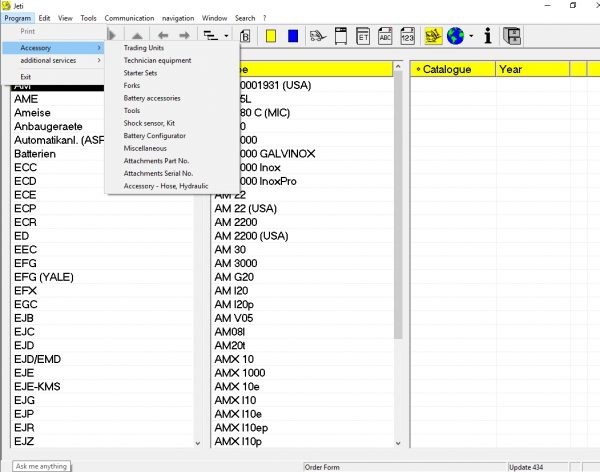The image size is (600, 472).
Task: Select EFG (YALE) in series list
Action: (x=103, y=277)
